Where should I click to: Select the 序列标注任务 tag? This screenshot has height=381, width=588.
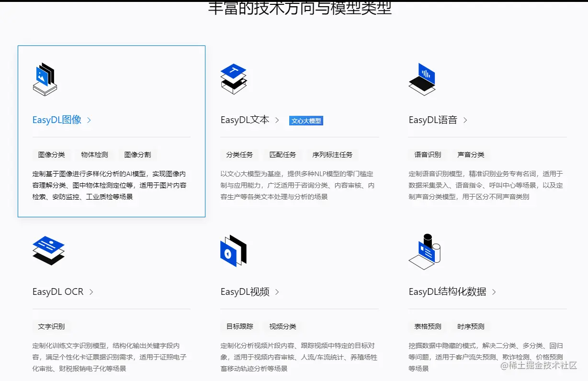332,155
